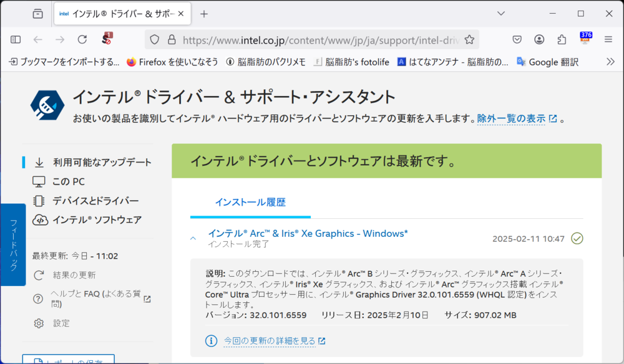624x364 pixels.
Task: Close the Intel Driver & Support tab
Action: click(x=181, y=14)
